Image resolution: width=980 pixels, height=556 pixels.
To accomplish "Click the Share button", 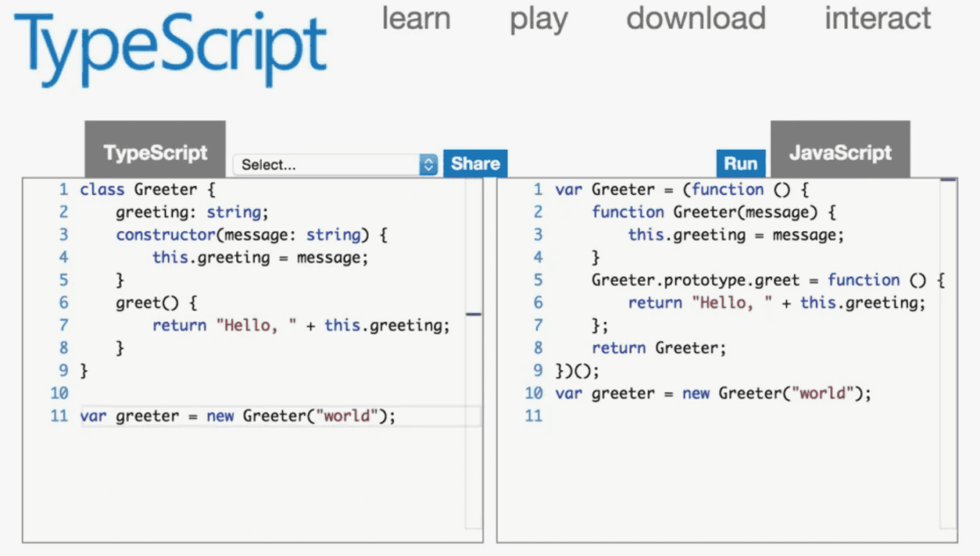I will click(x=475, y=163).
